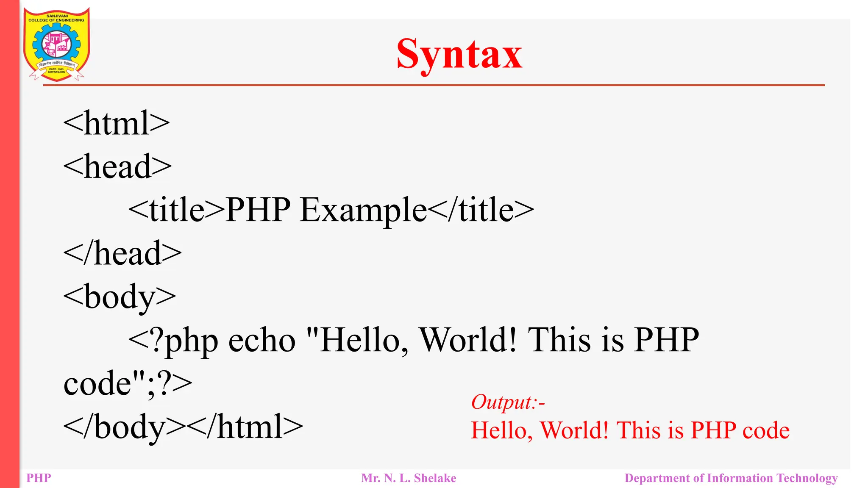Viewport: 868px width, 488px height.
Task: Click the 'code";?>' line
Action: click(128, 384)
